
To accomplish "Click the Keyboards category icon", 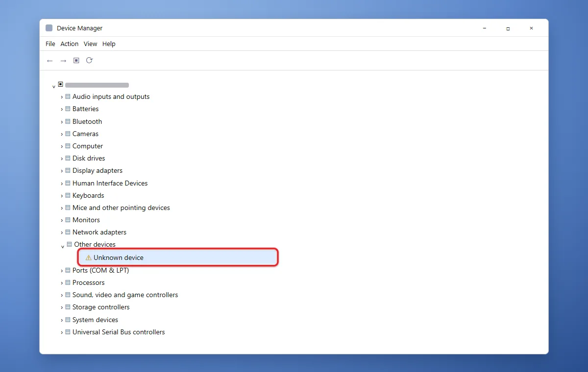I will tap(68, 195).
